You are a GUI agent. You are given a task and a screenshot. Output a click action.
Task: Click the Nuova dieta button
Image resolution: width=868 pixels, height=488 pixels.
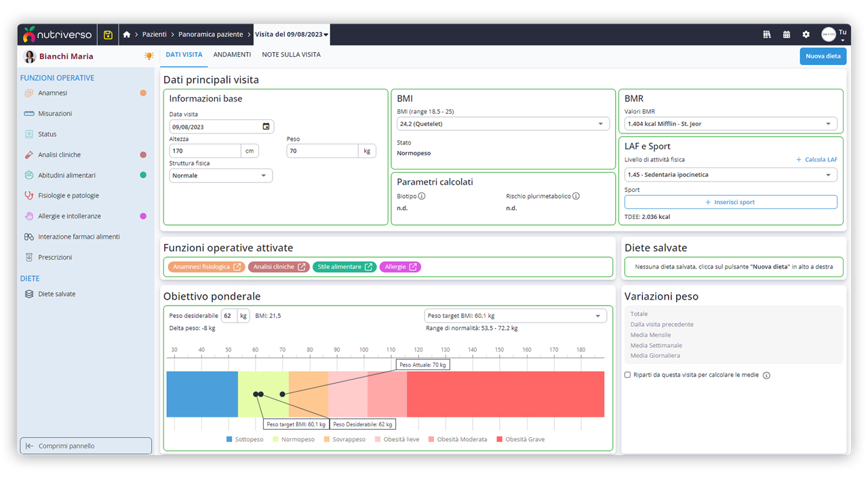pos(823,56)
